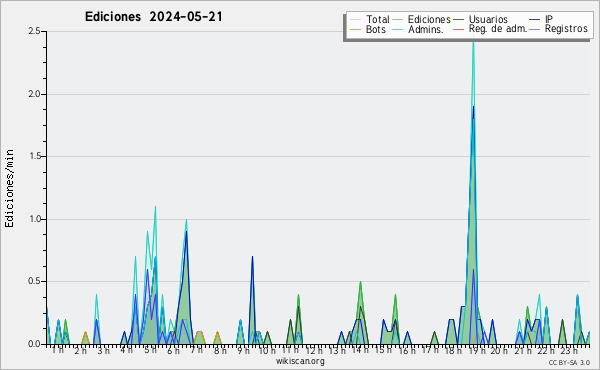Click the '13 h' x-axis label

(337, 350)
